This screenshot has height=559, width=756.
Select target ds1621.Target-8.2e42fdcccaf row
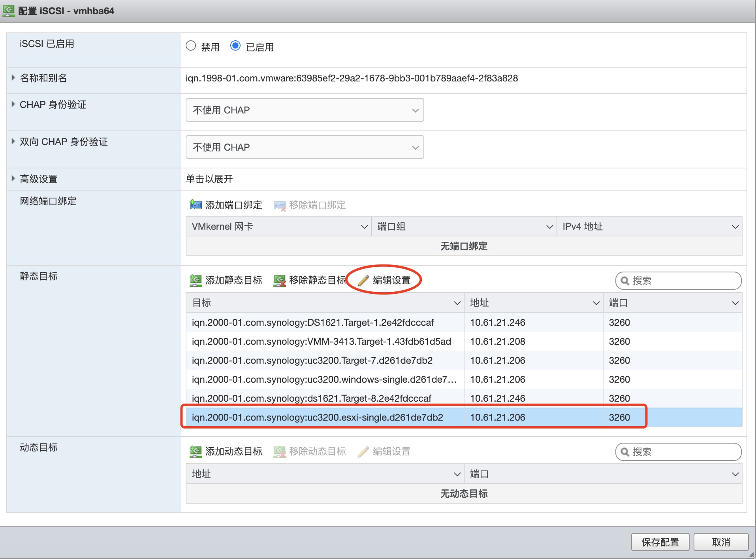coord(464,398)
